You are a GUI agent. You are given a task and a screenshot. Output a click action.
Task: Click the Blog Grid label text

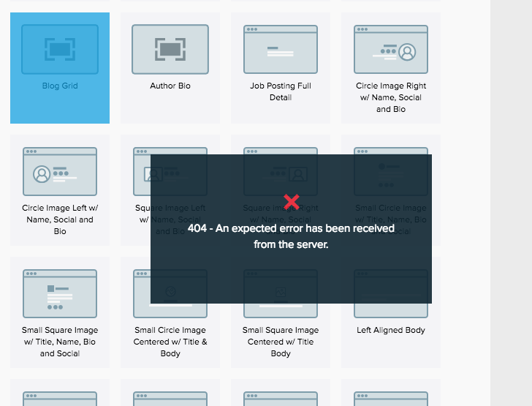(x=60, y=86)
